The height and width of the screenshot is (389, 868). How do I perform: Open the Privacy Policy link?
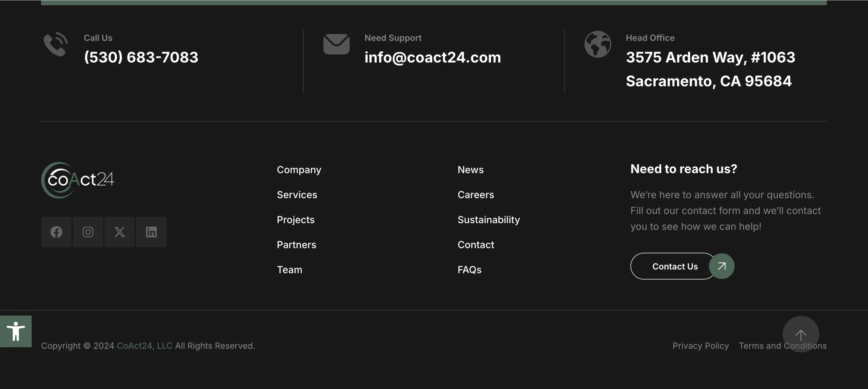701,346
